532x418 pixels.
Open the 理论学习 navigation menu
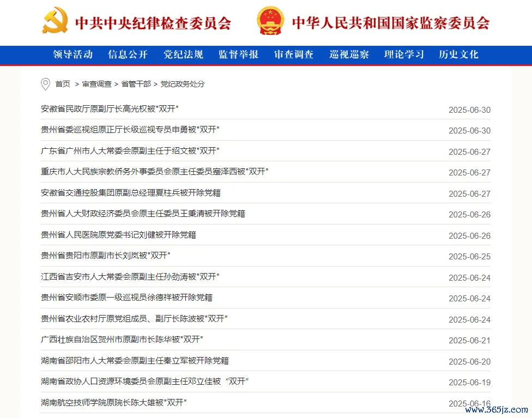pyautogui.click(x=404, y=54)
